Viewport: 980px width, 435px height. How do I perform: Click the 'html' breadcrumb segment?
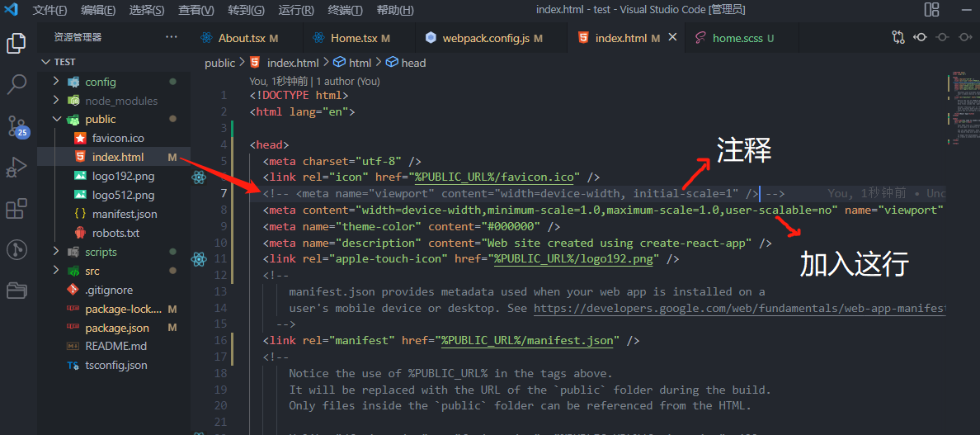click(x=360, y=63)
